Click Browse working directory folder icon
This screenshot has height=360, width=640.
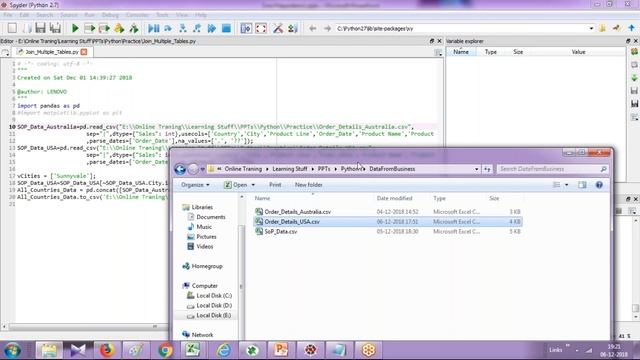[602, 28]
